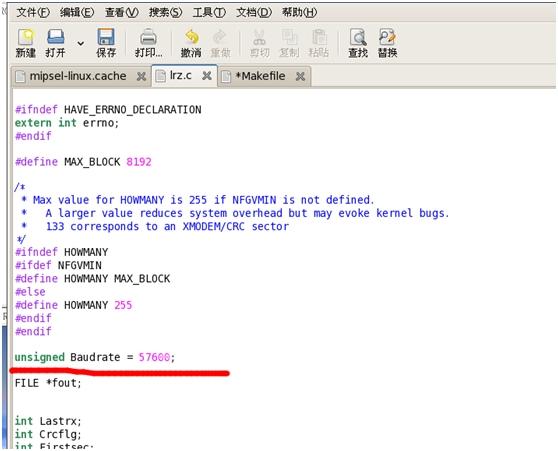The image size is (558, 451).
Task: Switch to the *Makefile tab
Action: pos(260,76)
